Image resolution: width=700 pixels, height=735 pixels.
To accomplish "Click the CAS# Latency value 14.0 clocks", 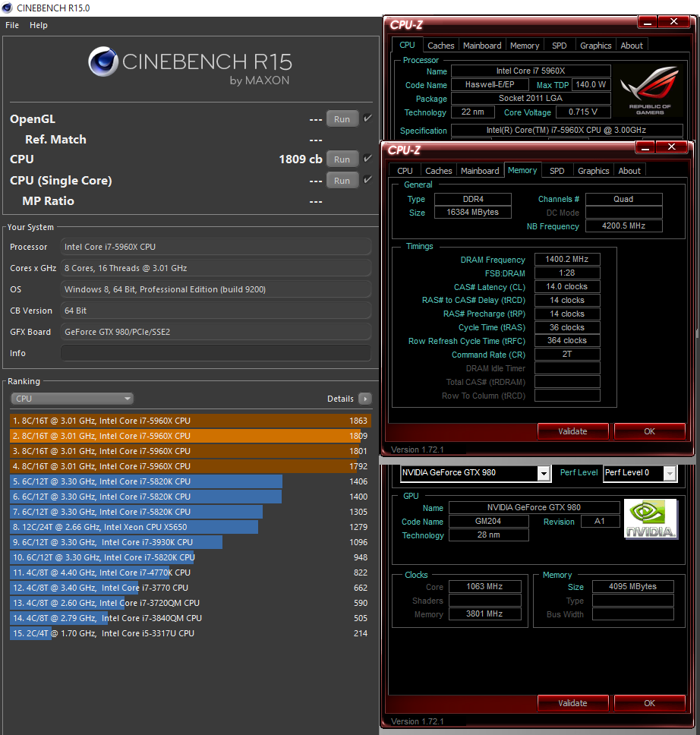I will click(x=567, y=286).
